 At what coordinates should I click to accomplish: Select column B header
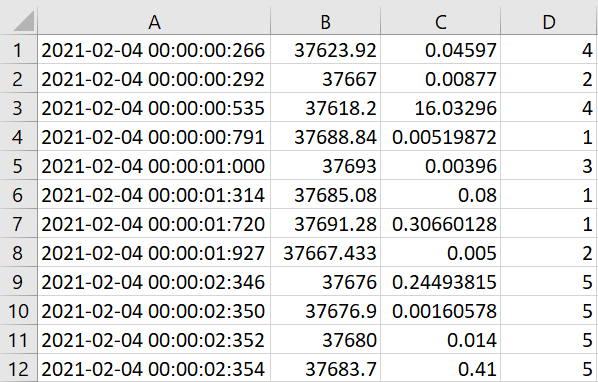(325, 20)
